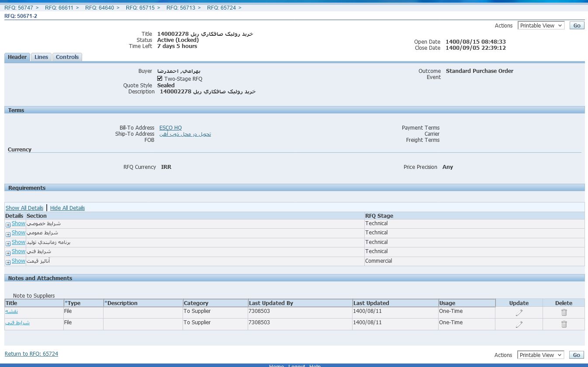Click the ESCO HQ bill-to address link

170,128
